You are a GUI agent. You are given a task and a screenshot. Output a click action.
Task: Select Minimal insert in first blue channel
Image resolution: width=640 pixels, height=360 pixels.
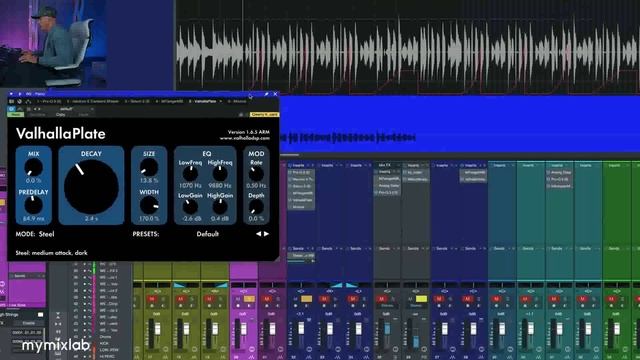pos(301,207)
